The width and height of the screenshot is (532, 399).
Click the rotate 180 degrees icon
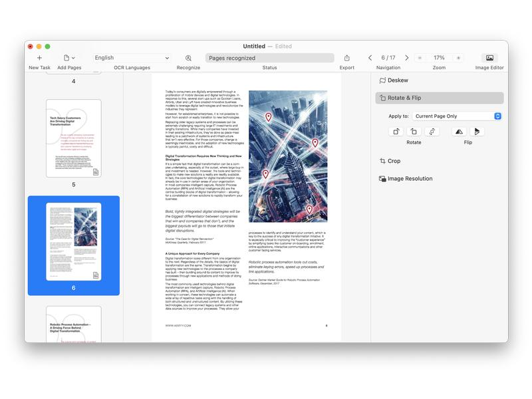(432, 132)
